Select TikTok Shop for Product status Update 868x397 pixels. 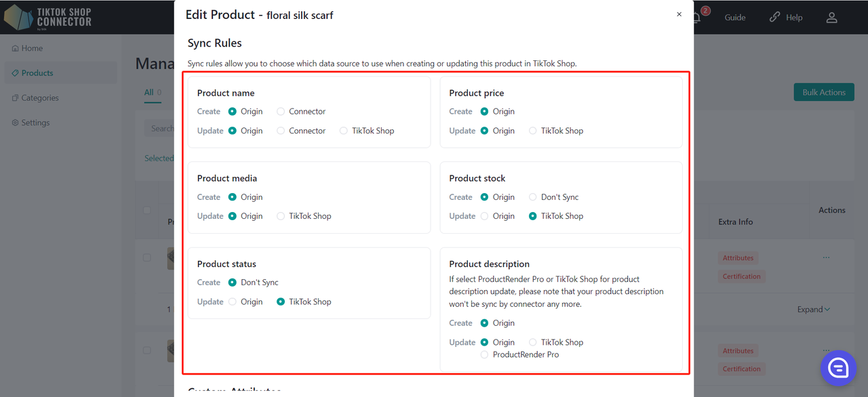pyautogui.click(x=281, y=302)
